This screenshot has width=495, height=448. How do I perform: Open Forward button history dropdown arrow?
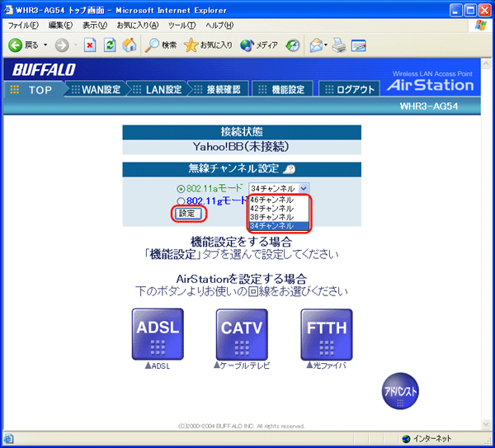[x=75, y=45]
